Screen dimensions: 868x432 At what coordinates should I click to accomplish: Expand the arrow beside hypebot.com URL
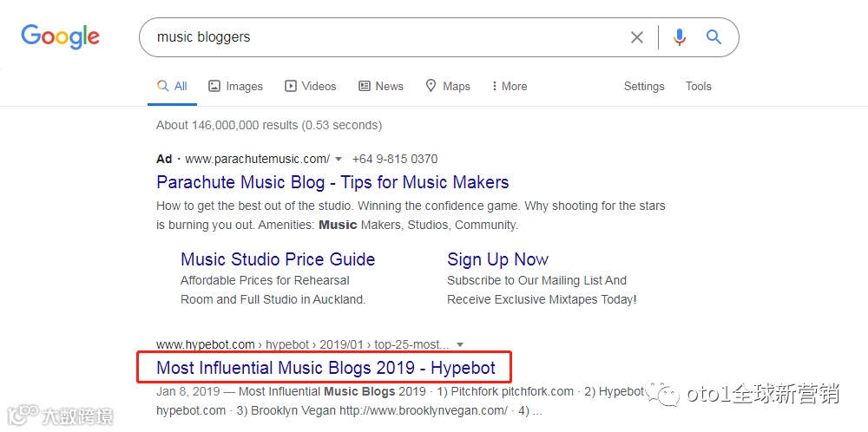[459, 344]
